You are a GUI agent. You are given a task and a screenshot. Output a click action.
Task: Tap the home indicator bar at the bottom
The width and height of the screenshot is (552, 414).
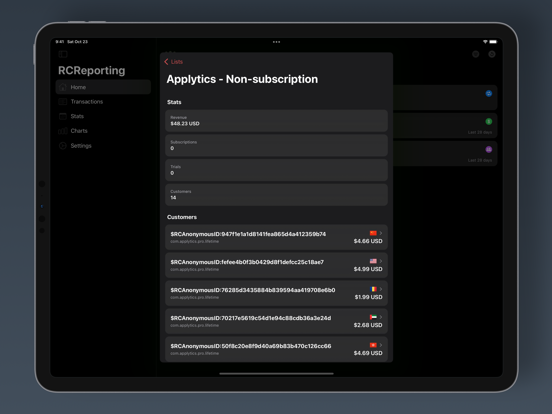tap(276, 374)
